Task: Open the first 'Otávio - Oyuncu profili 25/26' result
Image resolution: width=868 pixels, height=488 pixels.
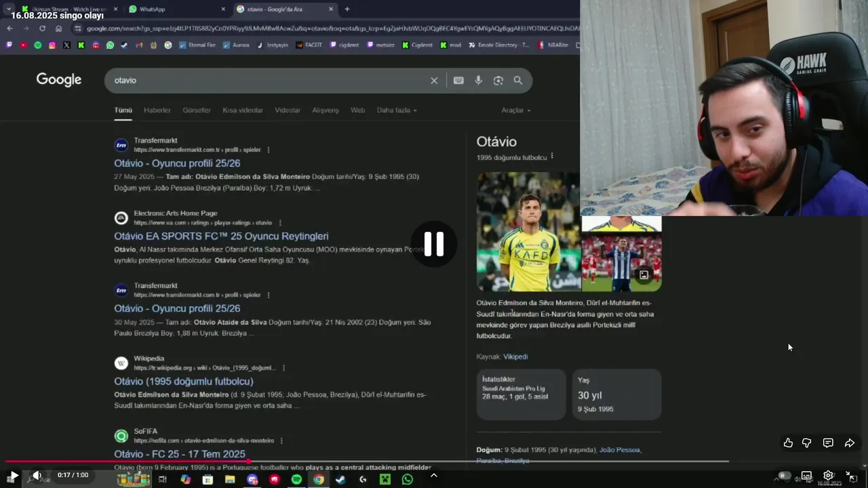Action: click(x=177, y=163)
